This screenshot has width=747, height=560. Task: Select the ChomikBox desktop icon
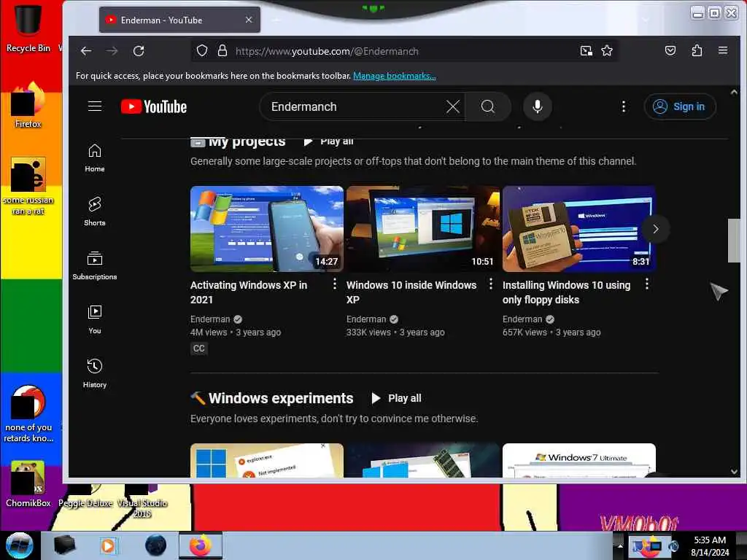28,483
